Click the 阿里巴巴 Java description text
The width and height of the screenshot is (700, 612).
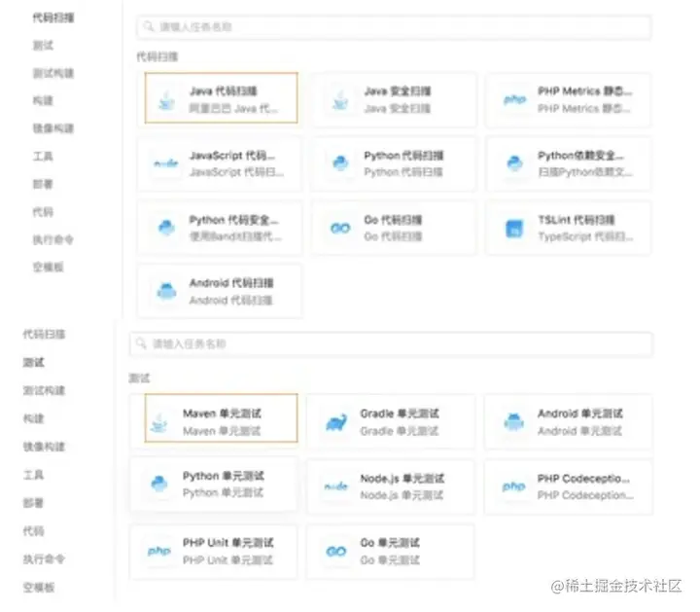[233, 109]
